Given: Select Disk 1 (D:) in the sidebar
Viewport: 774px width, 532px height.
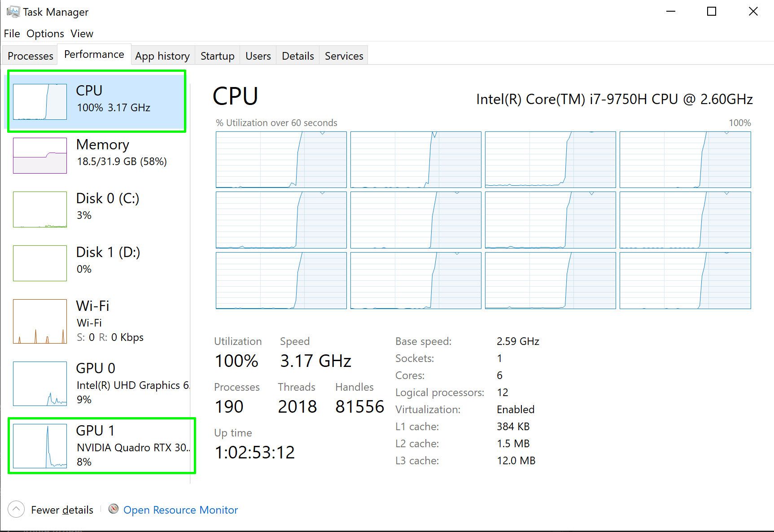Looking at the screenshot, I should click(x=96, y=263).
